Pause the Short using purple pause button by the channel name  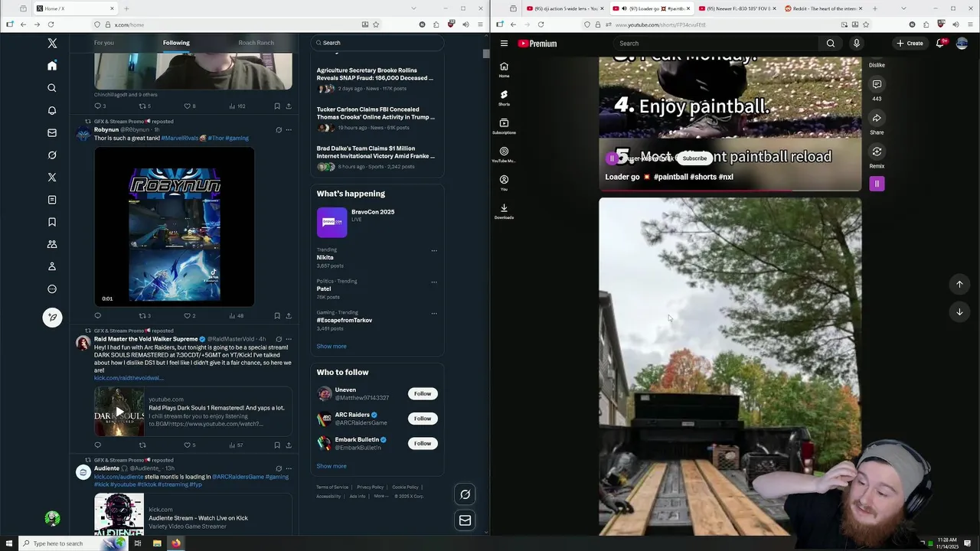[611, 158]
